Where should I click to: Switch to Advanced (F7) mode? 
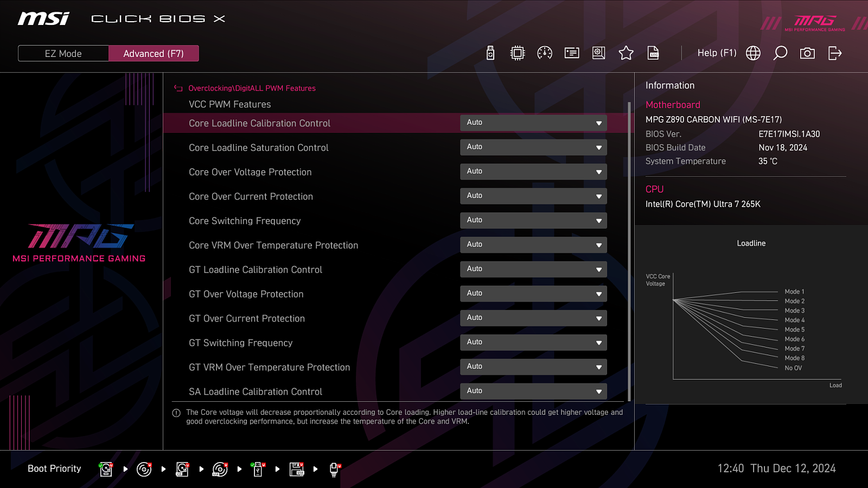point(154,53)
